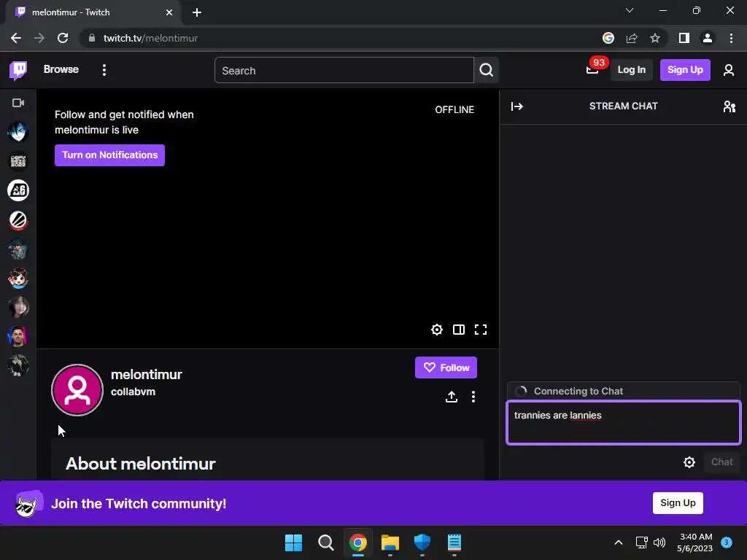747x560 pixels.
Task: Open the chat community users list icon
Action: coord(729,106)
